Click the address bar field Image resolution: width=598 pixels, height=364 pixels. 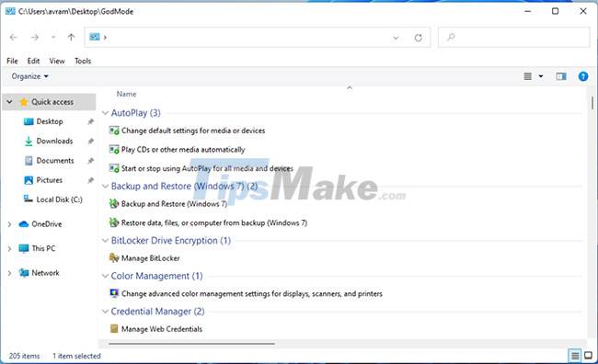pos(257,38)
